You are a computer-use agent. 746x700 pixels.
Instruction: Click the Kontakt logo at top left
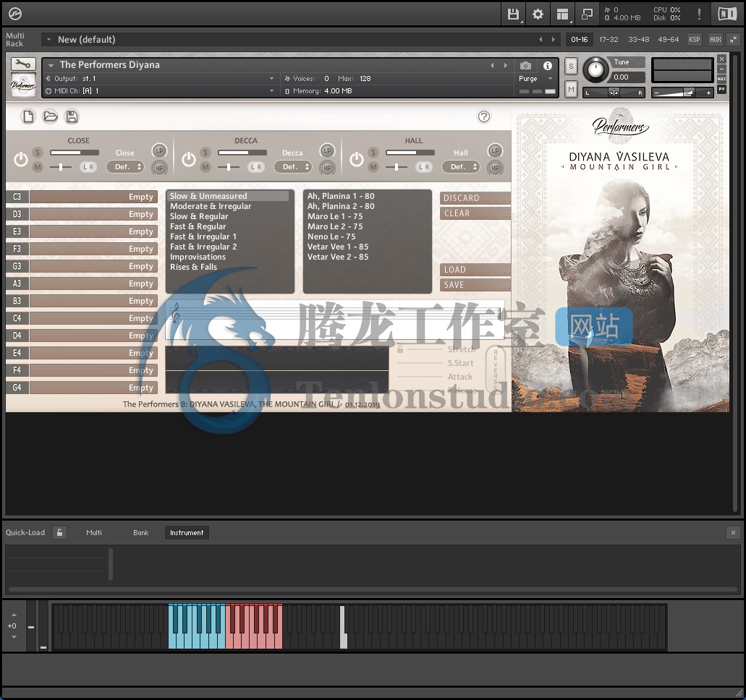pos(15,14)
